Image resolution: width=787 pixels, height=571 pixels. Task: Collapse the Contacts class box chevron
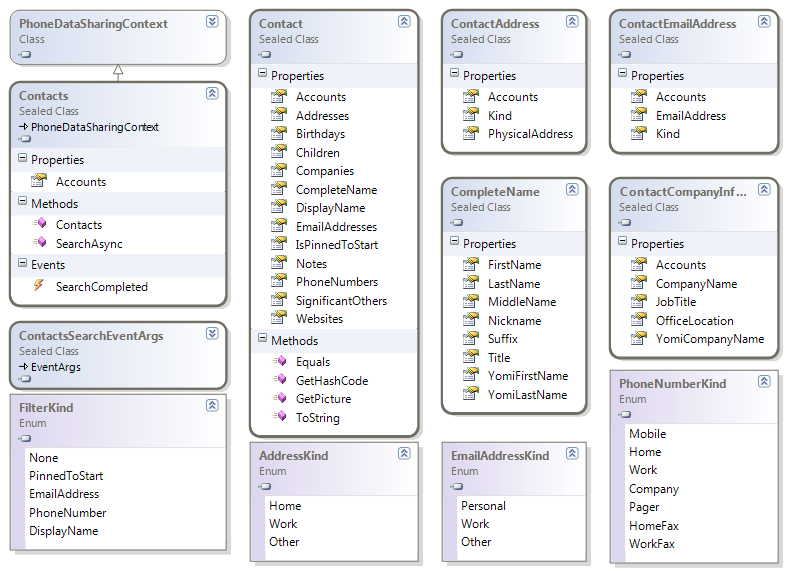[x=212, y=93]
